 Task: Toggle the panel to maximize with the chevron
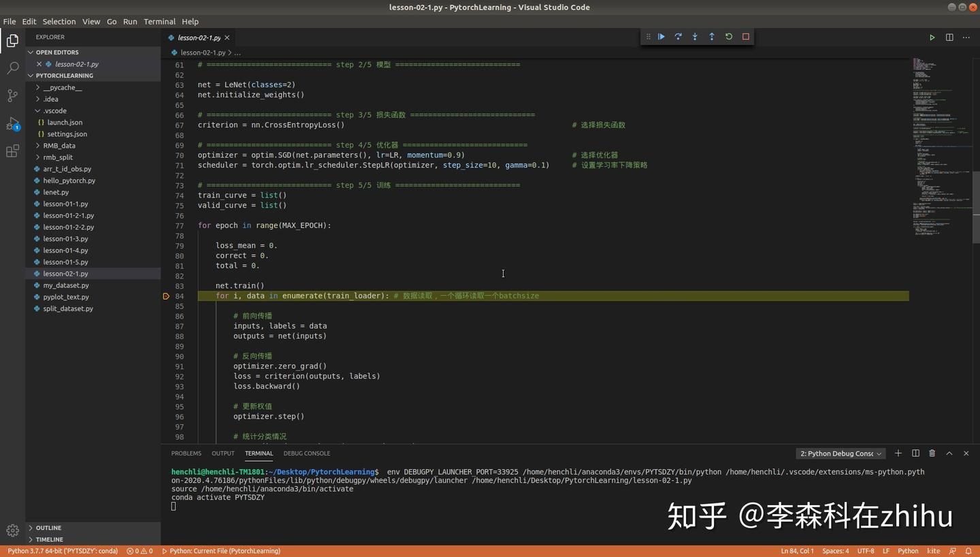(x=949, y=453)
